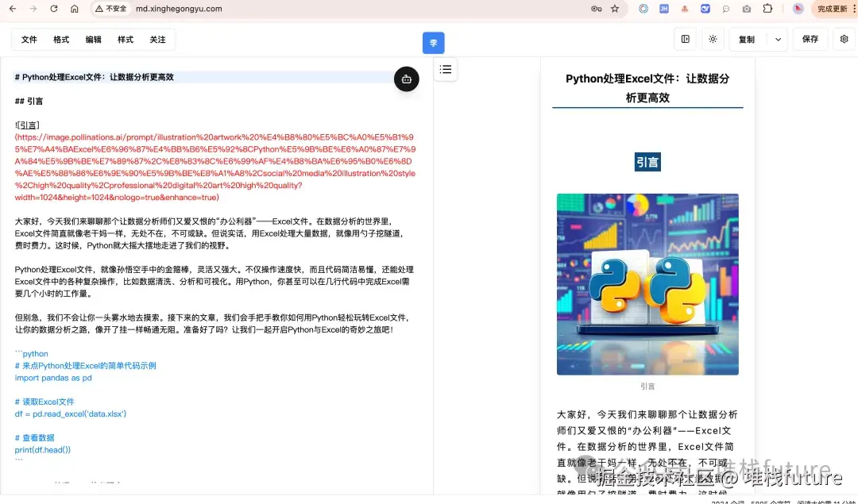Open the 编辑 menu
Image resolution: width=858 pixels, height=504 pixels.
tap(94, 40)
